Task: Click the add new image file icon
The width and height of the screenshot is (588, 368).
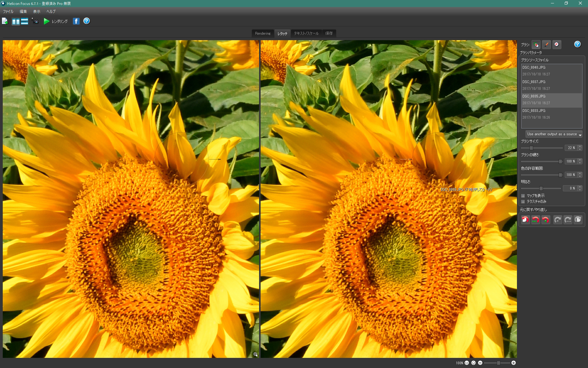Action: pos(5,21)
